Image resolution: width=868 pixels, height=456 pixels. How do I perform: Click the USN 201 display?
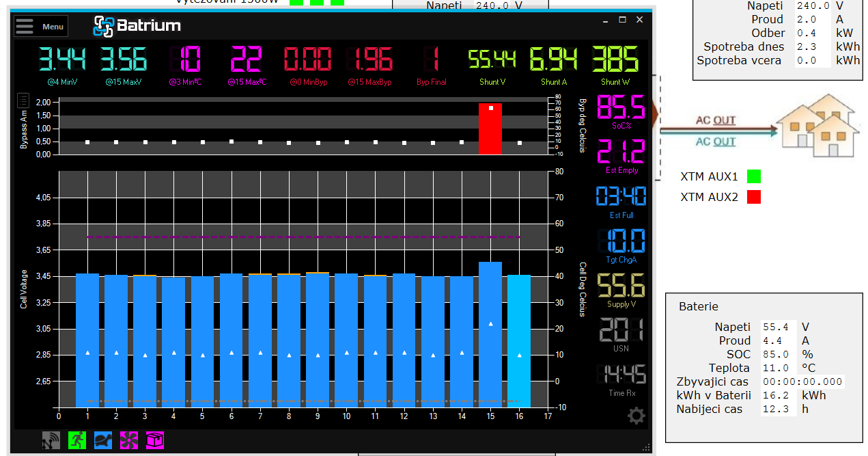point(621,330)
